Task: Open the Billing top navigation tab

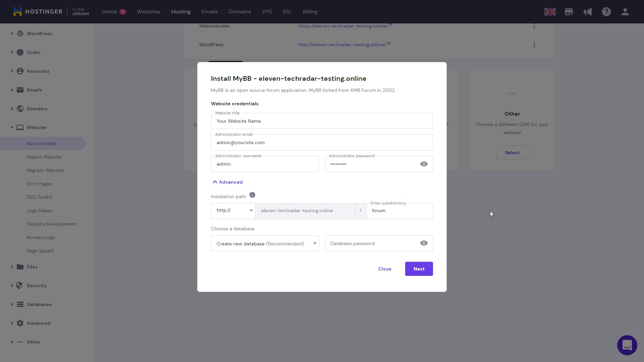Action: click(310, 12)
